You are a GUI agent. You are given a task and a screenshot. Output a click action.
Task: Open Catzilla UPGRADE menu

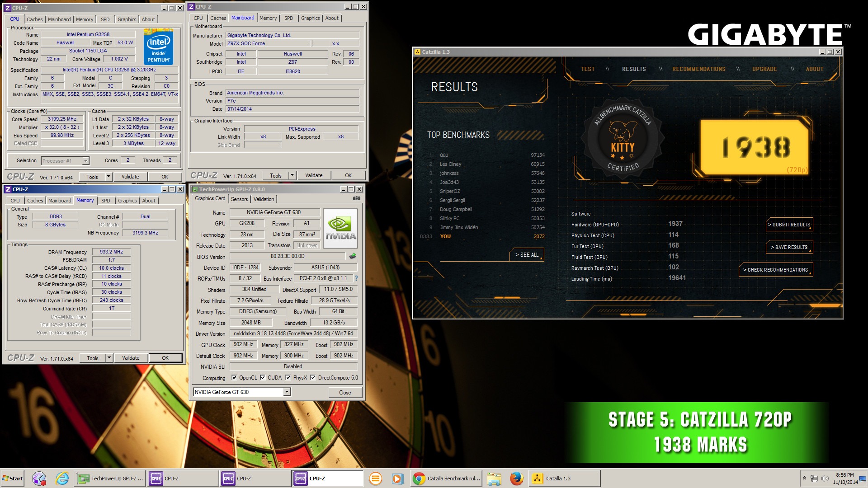pos(764,69)
